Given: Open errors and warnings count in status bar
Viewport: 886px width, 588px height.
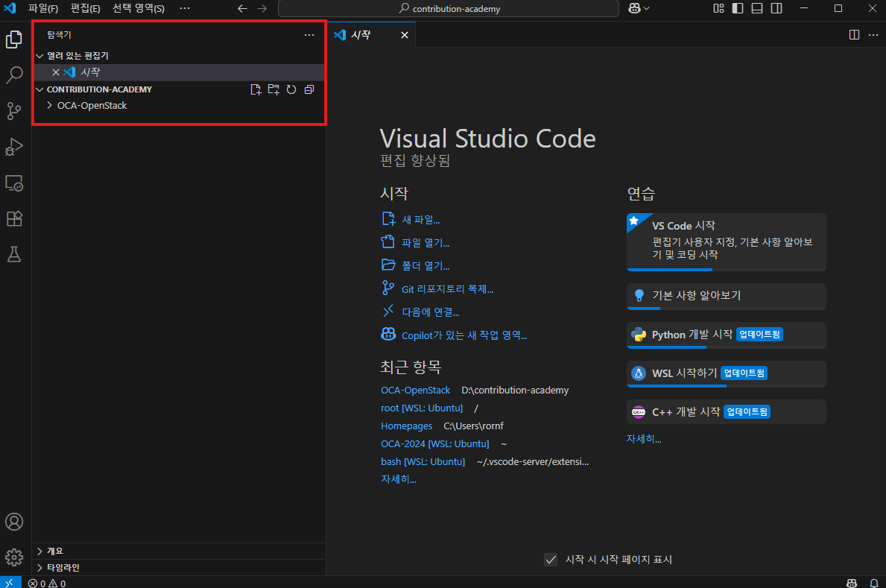Looking at the screenshot, I should pyautogui.click(x=47, y=583).
